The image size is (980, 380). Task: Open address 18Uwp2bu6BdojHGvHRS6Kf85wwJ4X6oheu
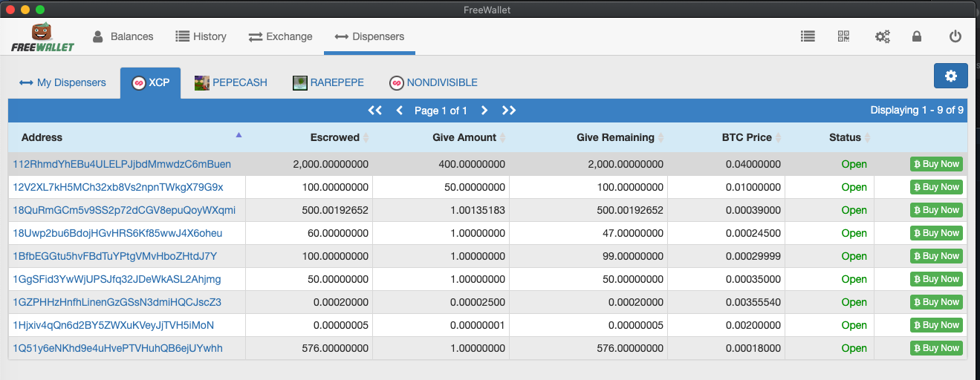coord(117,233)
